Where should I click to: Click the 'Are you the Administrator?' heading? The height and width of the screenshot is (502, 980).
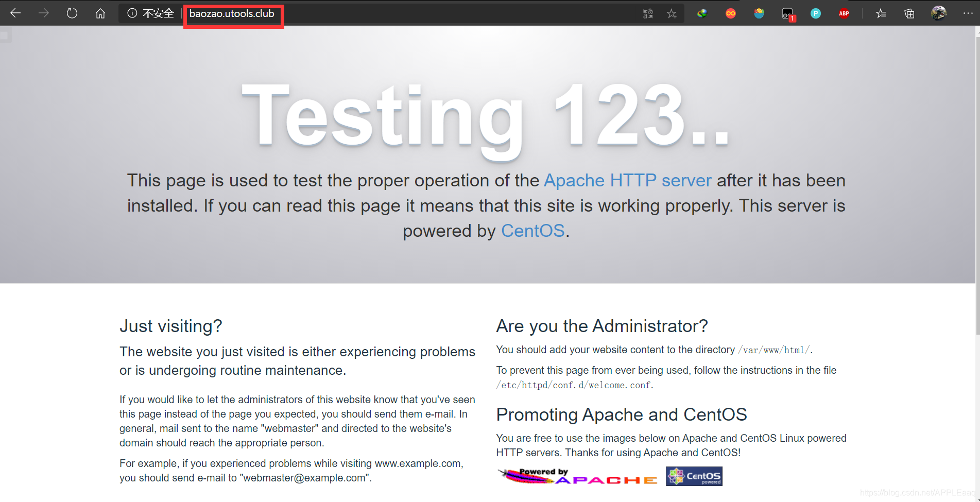tap(602, 326)
